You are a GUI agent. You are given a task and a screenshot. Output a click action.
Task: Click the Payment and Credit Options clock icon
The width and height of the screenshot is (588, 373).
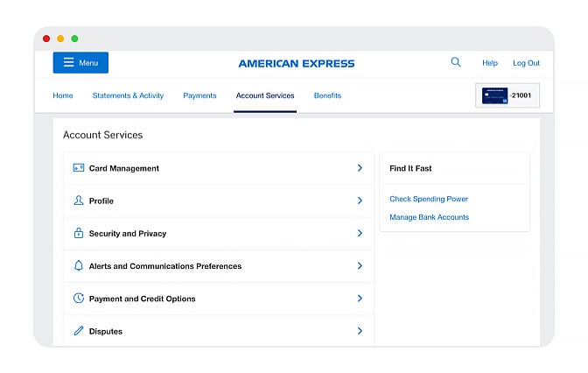click(79, 299)
